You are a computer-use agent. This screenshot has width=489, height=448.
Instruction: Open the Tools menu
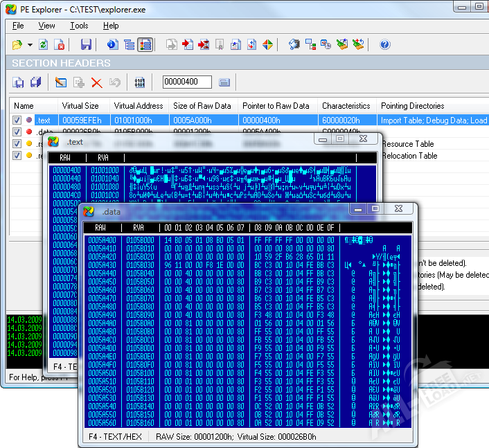79,26
